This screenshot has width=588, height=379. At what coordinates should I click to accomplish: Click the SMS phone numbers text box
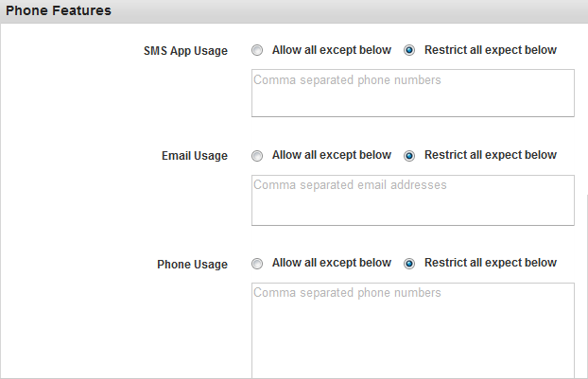click(413, 93)
